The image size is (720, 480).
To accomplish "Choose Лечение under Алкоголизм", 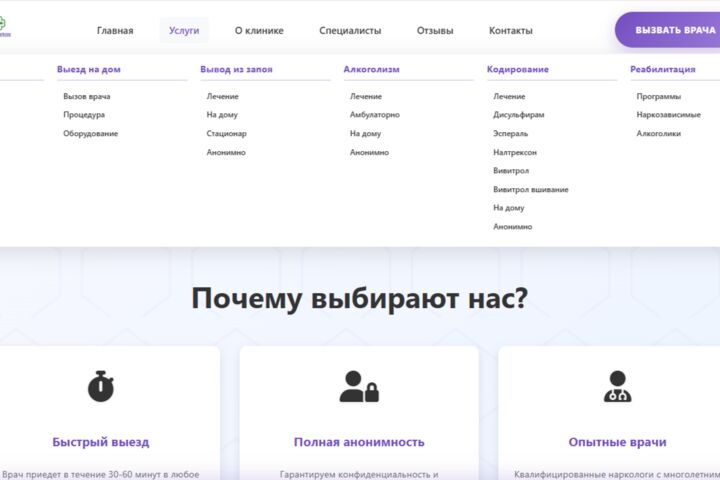I will click(366, 96).
